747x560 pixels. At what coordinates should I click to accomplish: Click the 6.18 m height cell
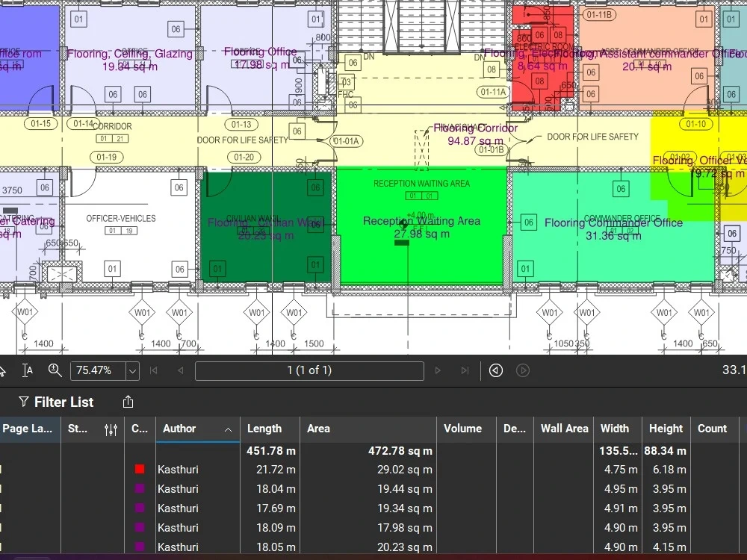pyautogui.click(x=669, y=470)
